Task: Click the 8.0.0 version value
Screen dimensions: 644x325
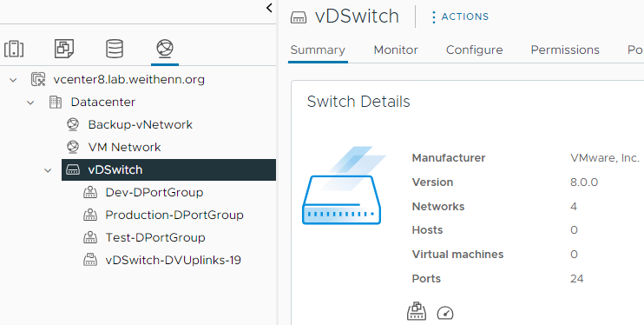Action: click(584, 182)
